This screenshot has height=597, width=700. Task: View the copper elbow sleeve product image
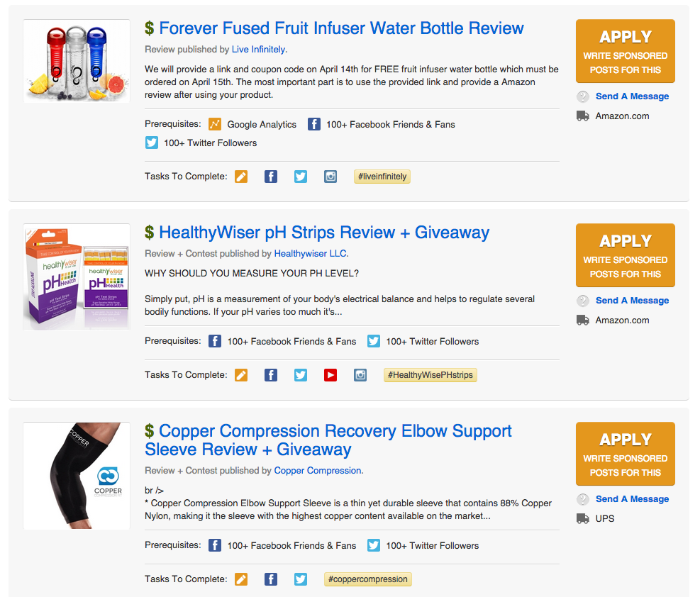point(77,476)
